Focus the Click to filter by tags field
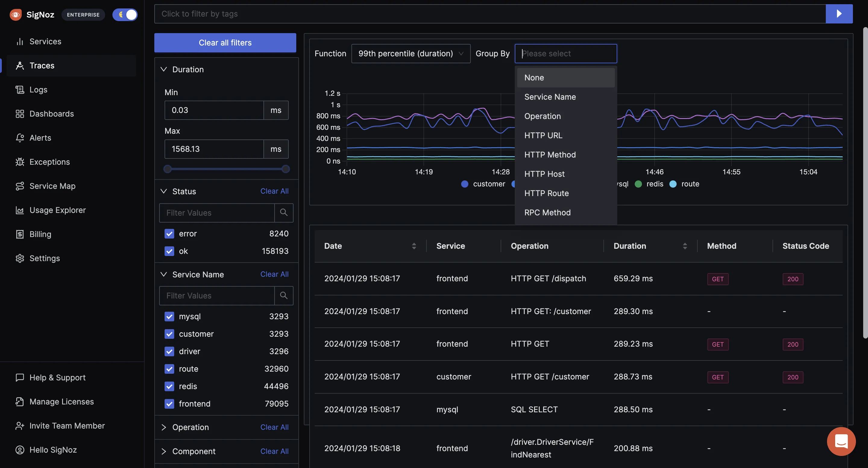 [x=490, y=14]
